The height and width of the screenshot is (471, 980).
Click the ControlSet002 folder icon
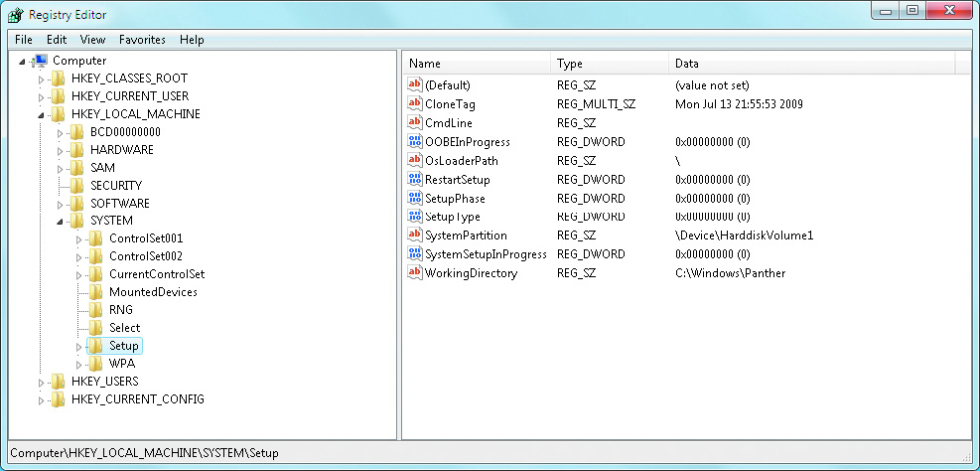[95, 256]
